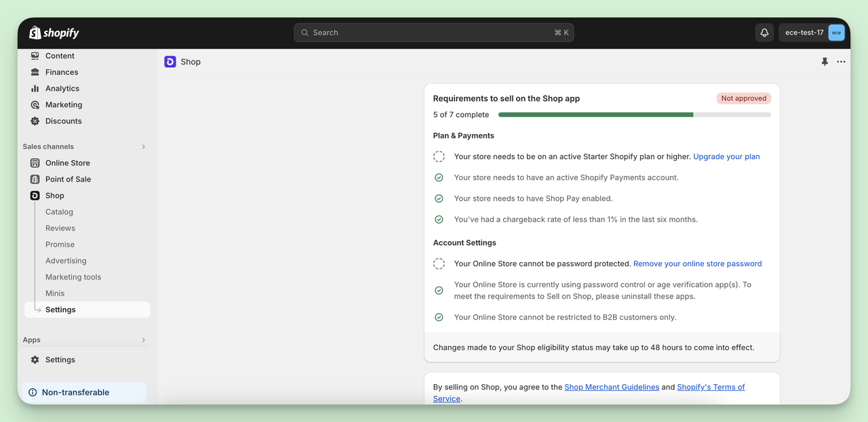
Task: Click the Sales channels heading
Action: coord(48,146)
